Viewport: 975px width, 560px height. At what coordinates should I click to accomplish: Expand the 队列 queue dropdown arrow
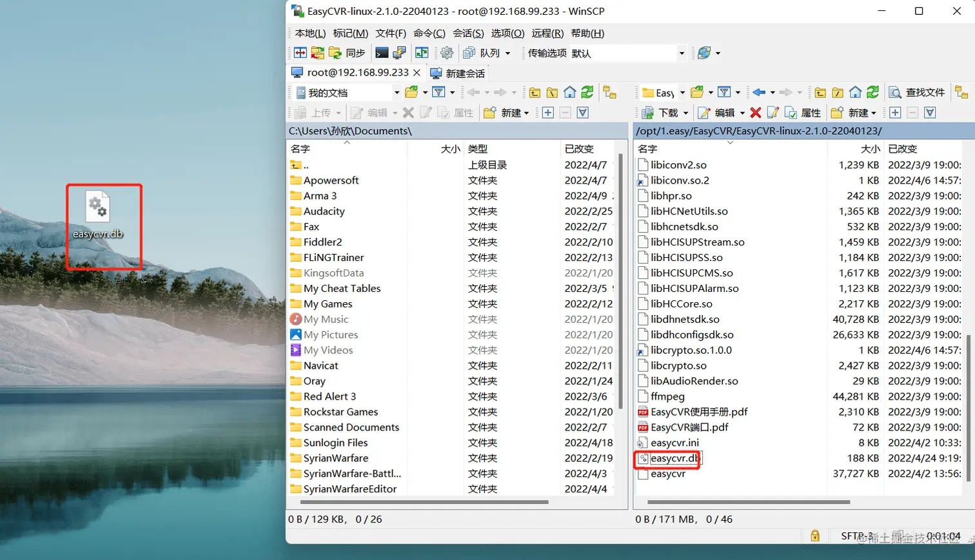508,53
